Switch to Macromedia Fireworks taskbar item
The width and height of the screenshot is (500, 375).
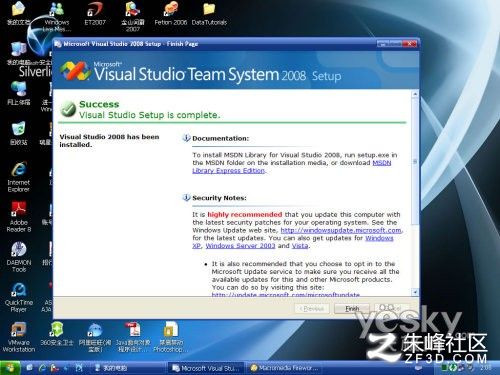point(284,368)
